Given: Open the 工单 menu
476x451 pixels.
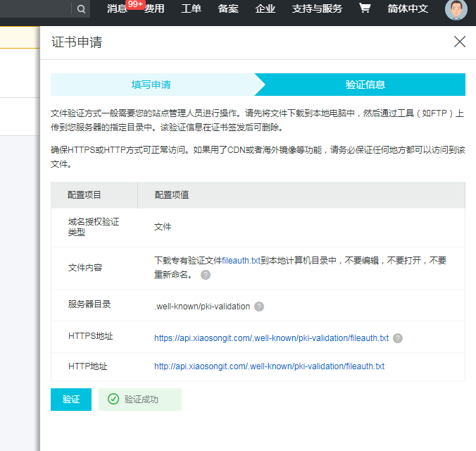Looking at the screenshot, I should [x=191, y=9].
